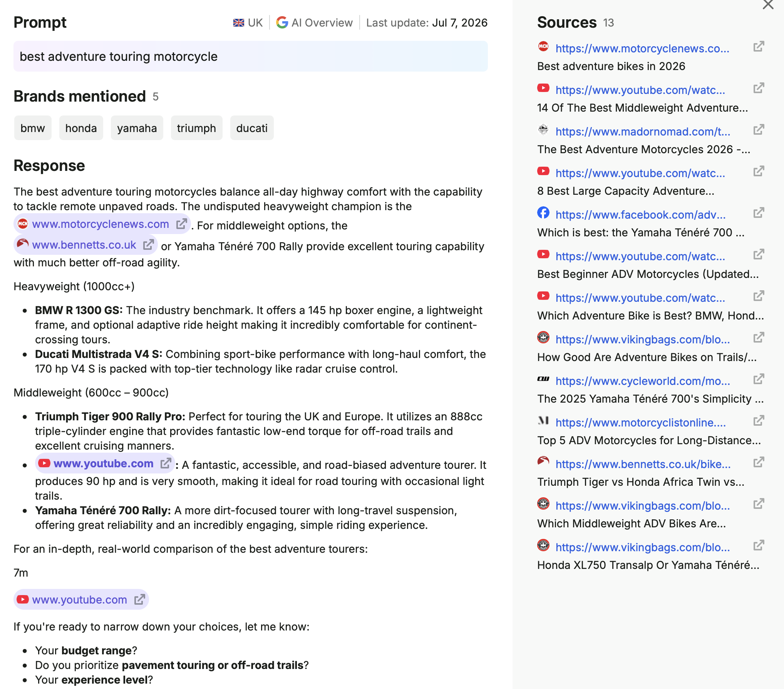
Task: Click 'Yamaha Ténéré 700 Rally:' bold heading
Action: tap(103, 510)
